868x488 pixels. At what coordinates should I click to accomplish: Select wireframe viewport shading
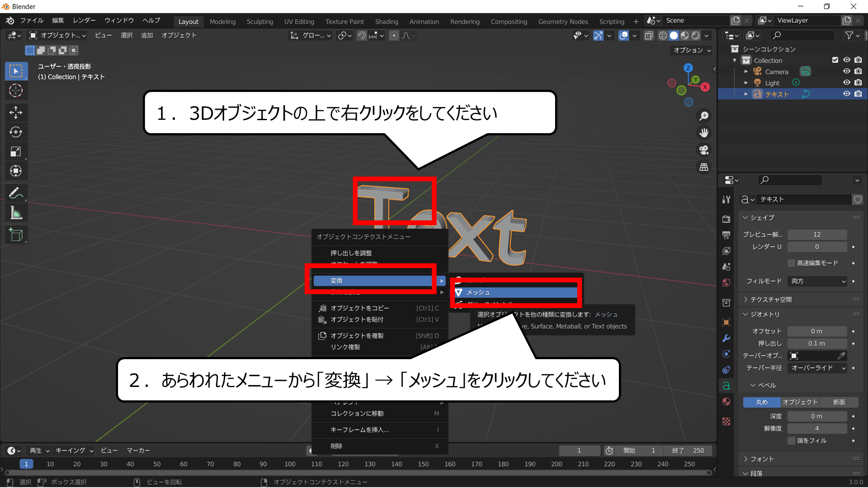click(663, 36)
